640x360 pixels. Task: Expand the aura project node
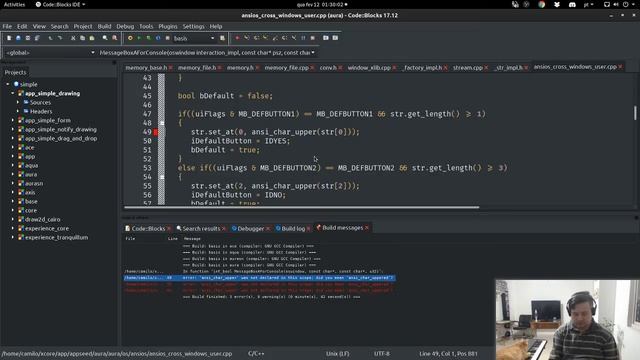13,174
